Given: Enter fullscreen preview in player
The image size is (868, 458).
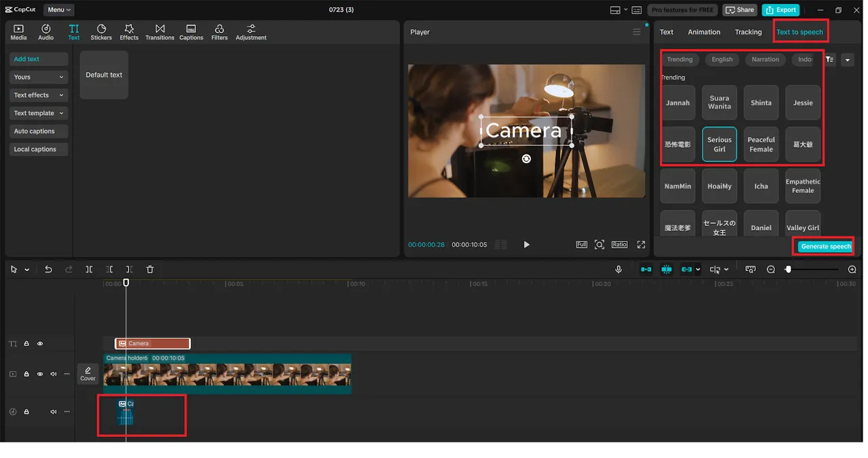Looking at the screenshot, I should 641,245.
